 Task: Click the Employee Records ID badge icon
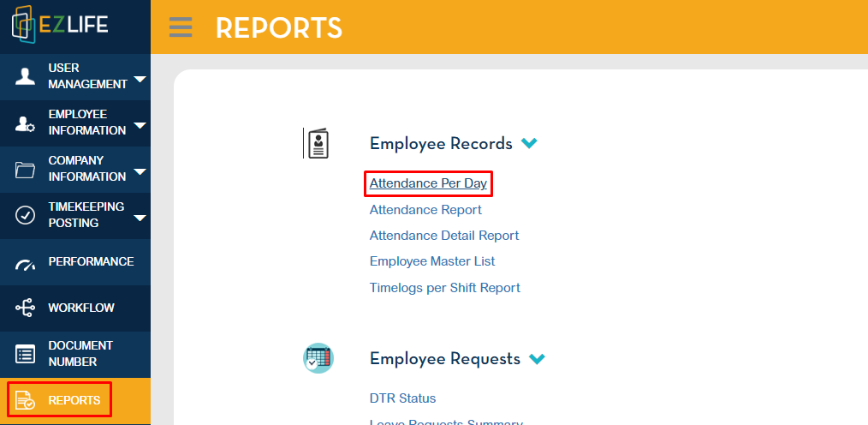pyautogui.click(x=317, y=143)
